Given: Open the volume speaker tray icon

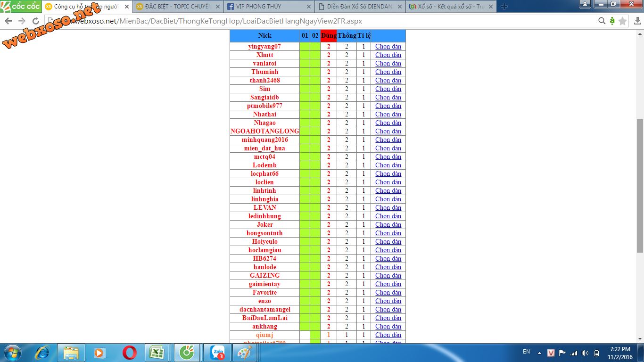Looking at the screenshot, I should 585,353.
